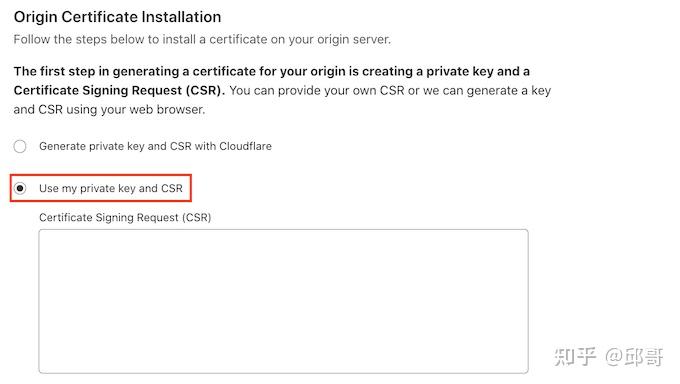
Task: Click the 知乎 watermark logo
Action: coord(575,357)
